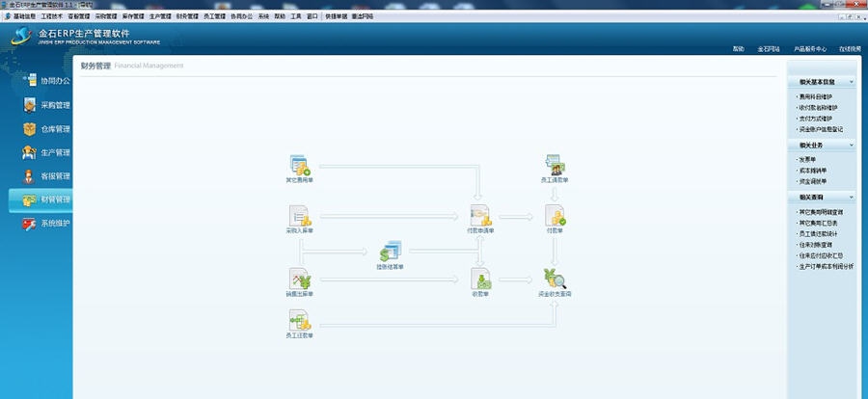
Task: Open the 生产管理 menu in menu bar
Action: pyautogui.click(x=160, y=16)
